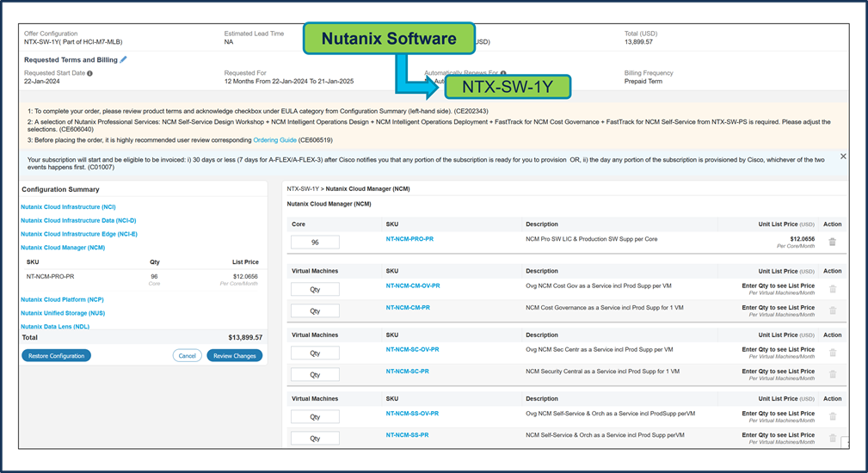Open NT-NCM-SC-PR SKU link
The image size is (868, 473).
point(408,372)
